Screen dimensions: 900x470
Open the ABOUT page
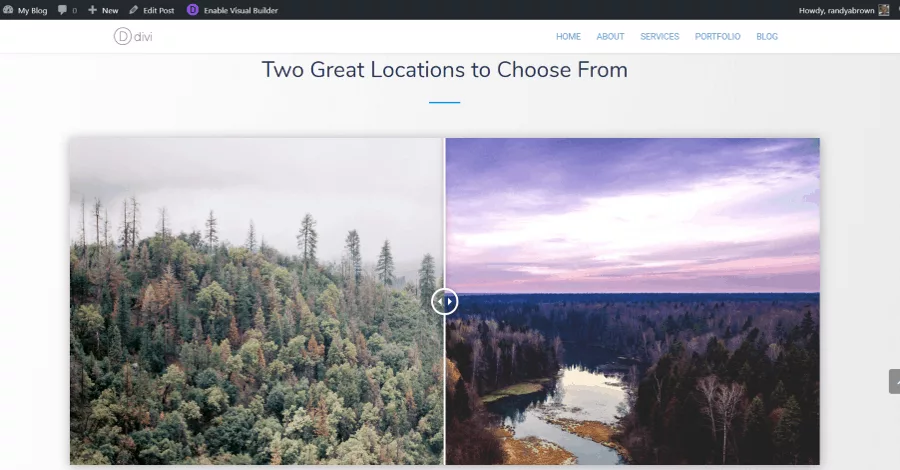pos(610,36)
